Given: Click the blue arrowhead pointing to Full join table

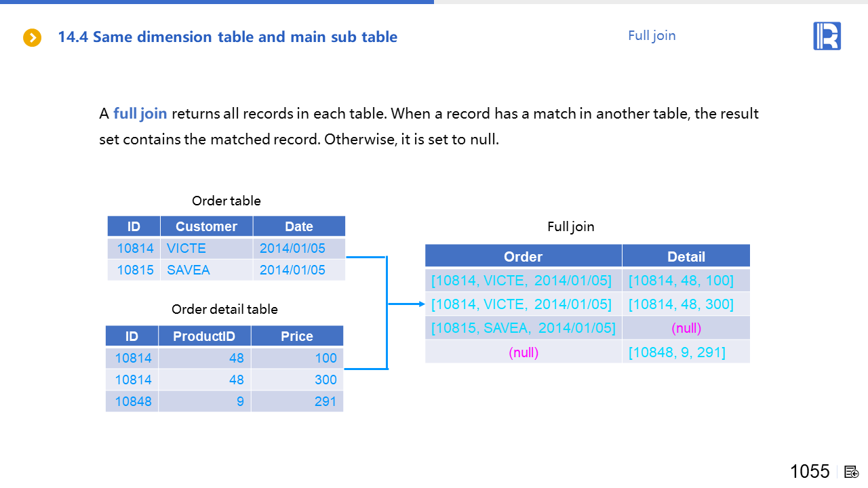Looking at the screenshot, I should point(420,304).
